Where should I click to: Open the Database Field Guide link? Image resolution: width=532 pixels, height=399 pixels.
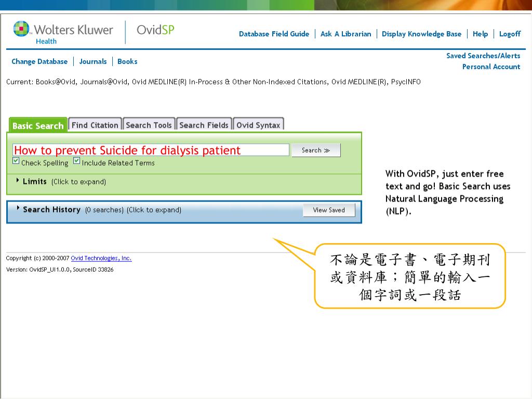click(274, 34)
